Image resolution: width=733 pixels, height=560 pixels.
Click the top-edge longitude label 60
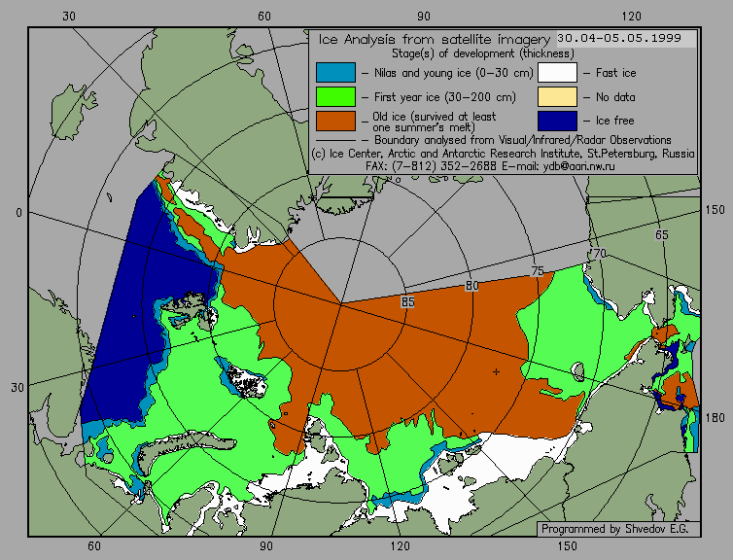pyautogui.click(x=264, y=17)
